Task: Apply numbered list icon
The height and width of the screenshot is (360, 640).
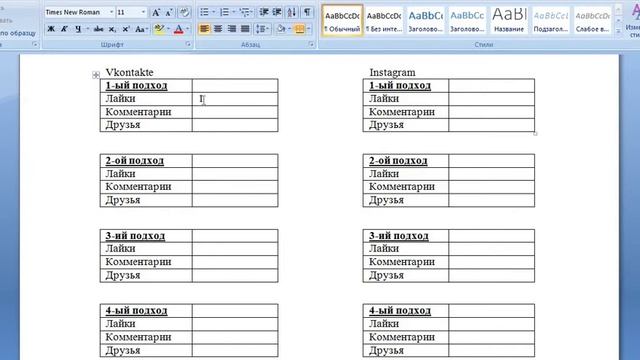Action: point(224,12)
